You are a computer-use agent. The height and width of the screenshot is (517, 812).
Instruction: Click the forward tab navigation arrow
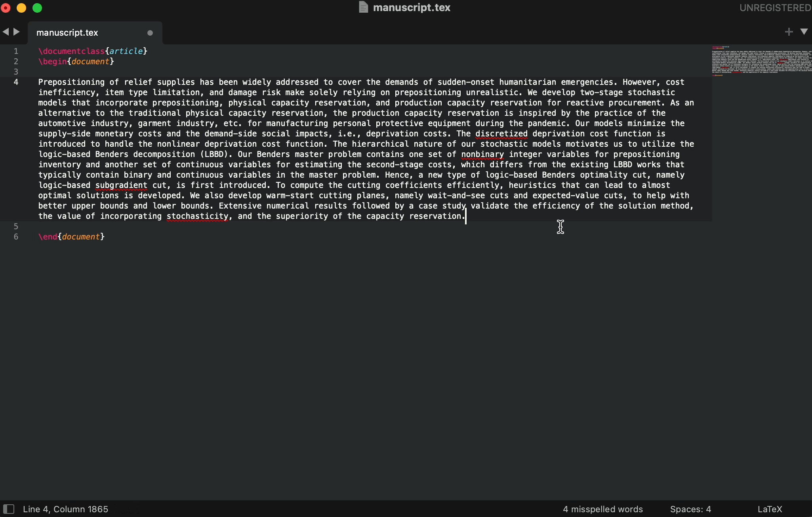17,32
